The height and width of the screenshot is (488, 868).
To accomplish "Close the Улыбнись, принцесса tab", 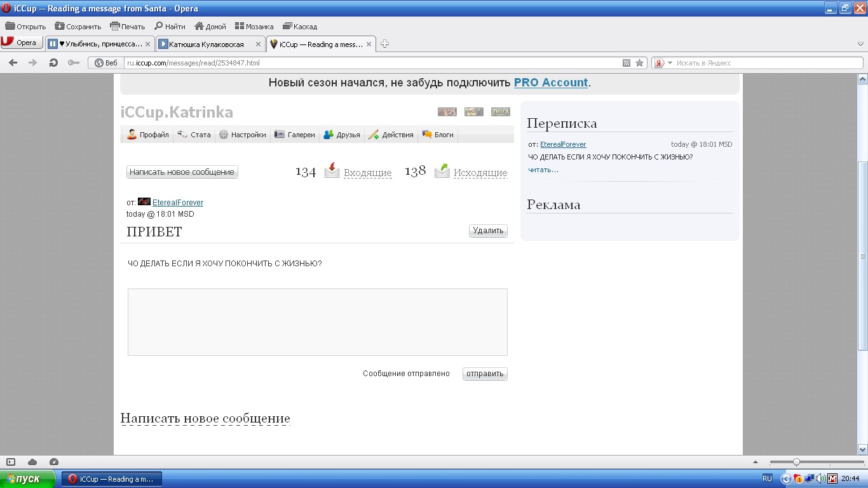I will 148,44.
